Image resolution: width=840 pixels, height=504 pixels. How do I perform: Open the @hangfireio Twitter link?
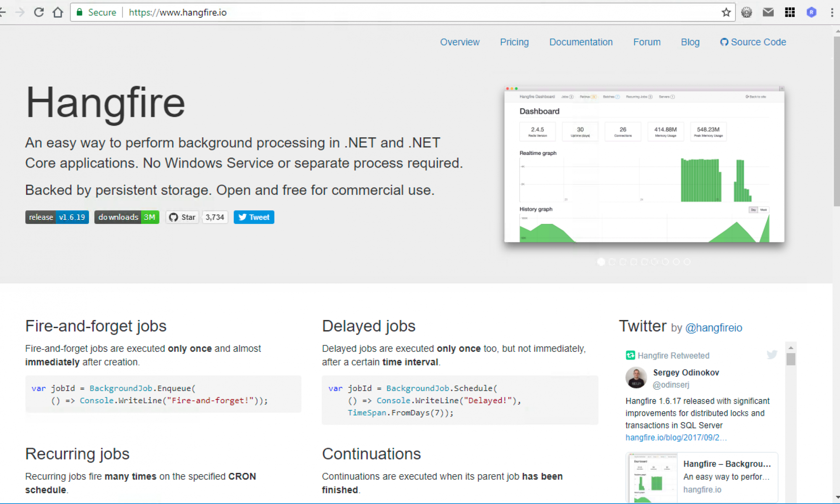pyautogui.click(x=714, y=328)
